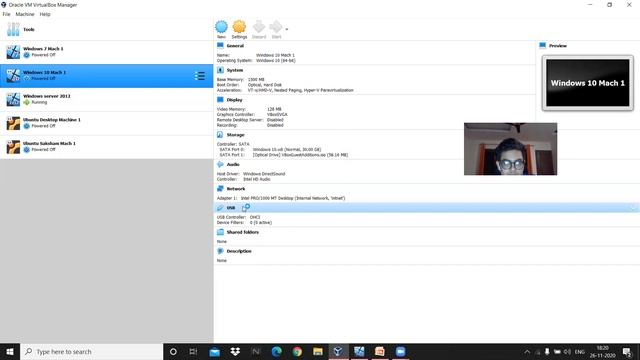Open the Zoom app on the taskbar
The width and height of the screenshot is (640, 360).
pyautogui.click(x=400, y=351)
